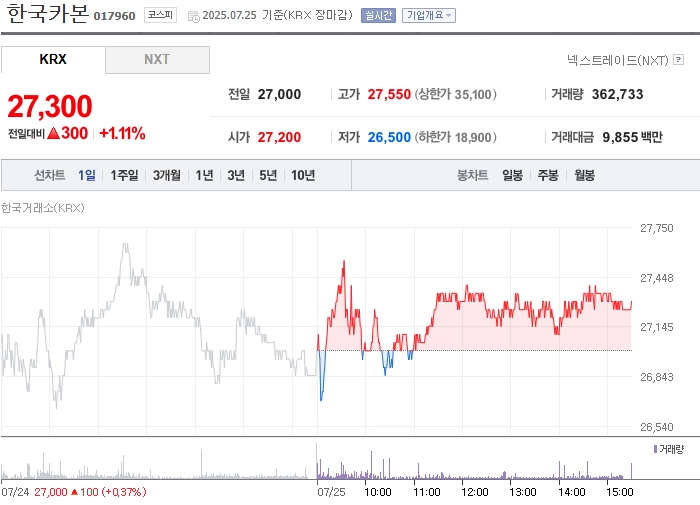The width and height of the screenshot is (700, 505).
Task: Click the 15:00 time axis label
Action: coord(620,492)
